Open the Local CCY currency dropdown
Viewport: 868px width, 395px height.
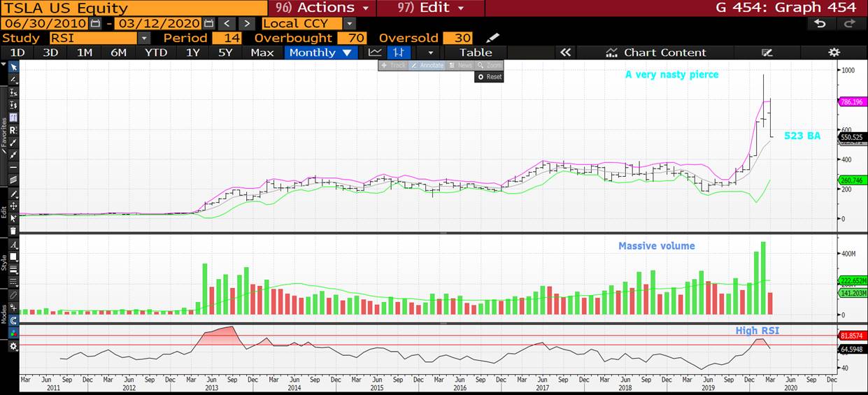click(x=350, y=24)
